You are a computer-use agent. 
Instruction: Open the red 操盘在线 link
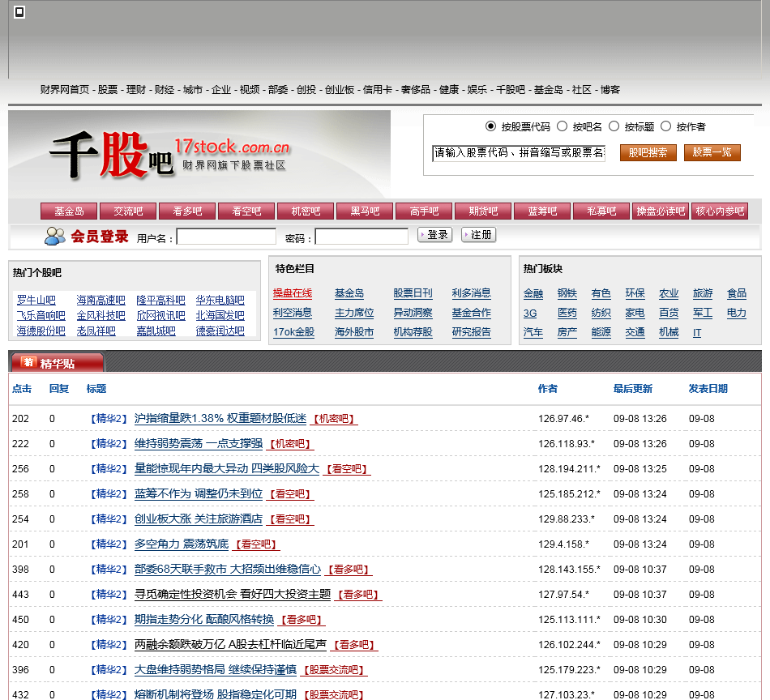(293, 293)
